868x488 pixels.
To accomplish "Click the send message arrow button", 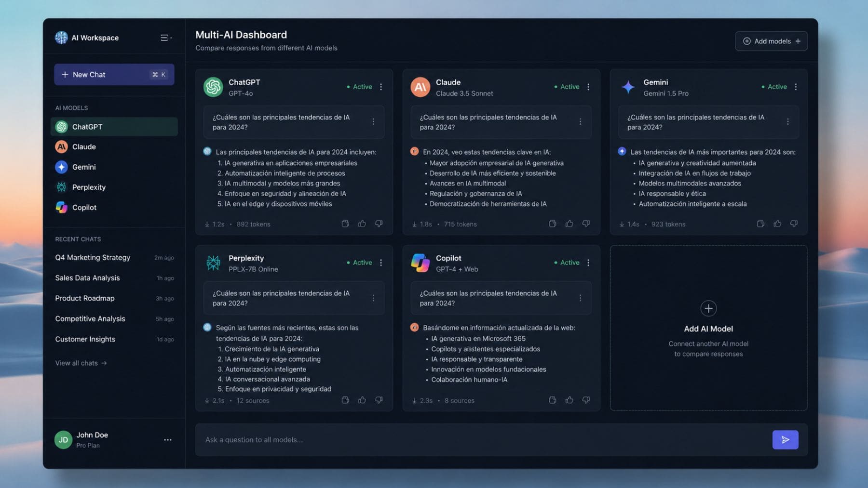I will pyautogui.click(x=785, y=439).
